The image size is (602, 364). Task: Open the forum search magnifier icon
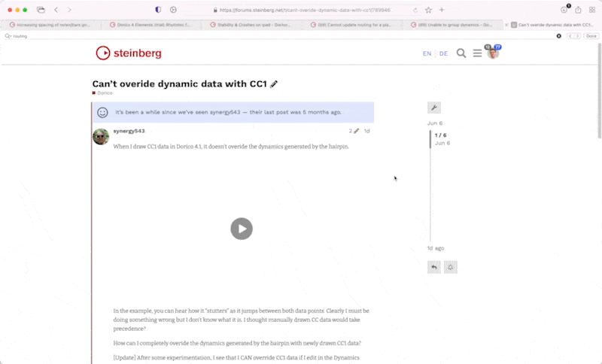point(461,53)
